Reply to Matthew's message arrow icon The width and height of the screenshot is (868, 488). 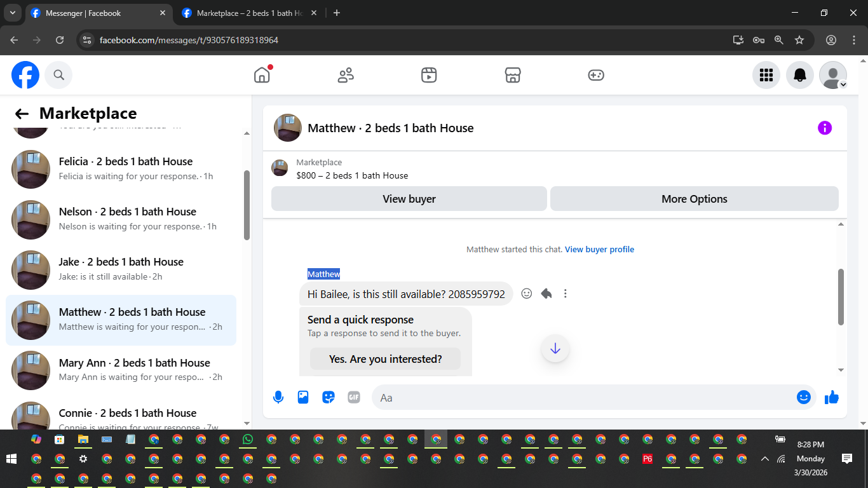click(546, 294)
